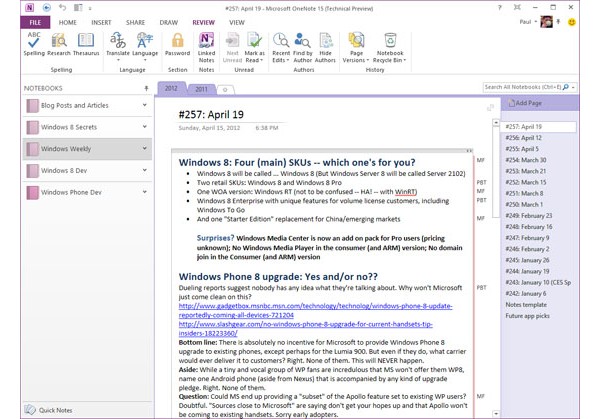Expand Blog Posts and Articles notebook
Image resolution: width=600 pixels, height=419 pixels.
pos(145,105)
